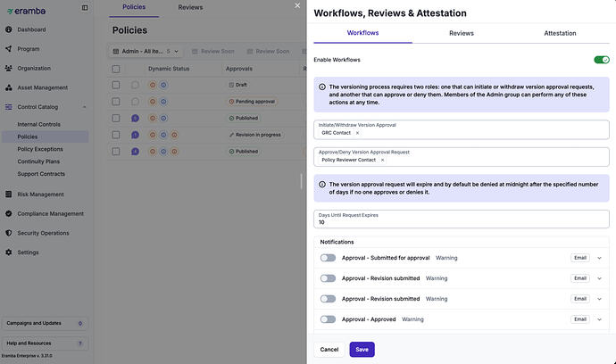Click the Help and Resources question badge

point(80,343)
